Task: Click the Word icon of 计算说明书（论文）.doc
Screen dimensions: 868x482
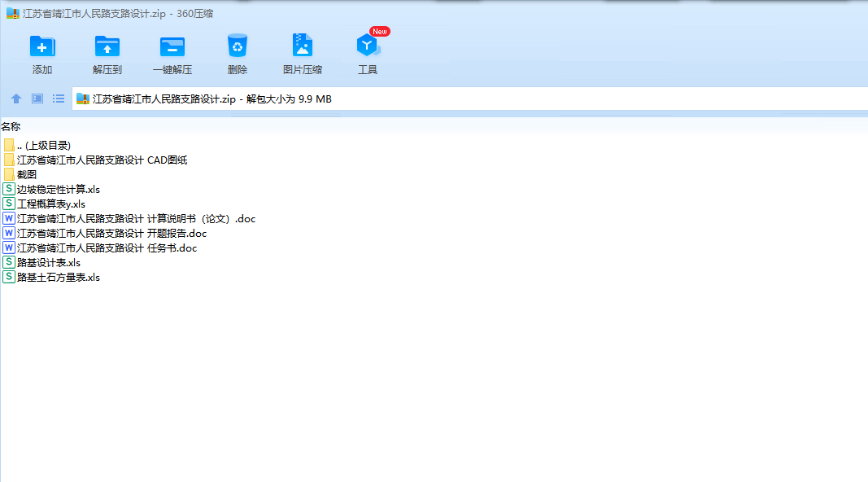Action: click(9, 218)
